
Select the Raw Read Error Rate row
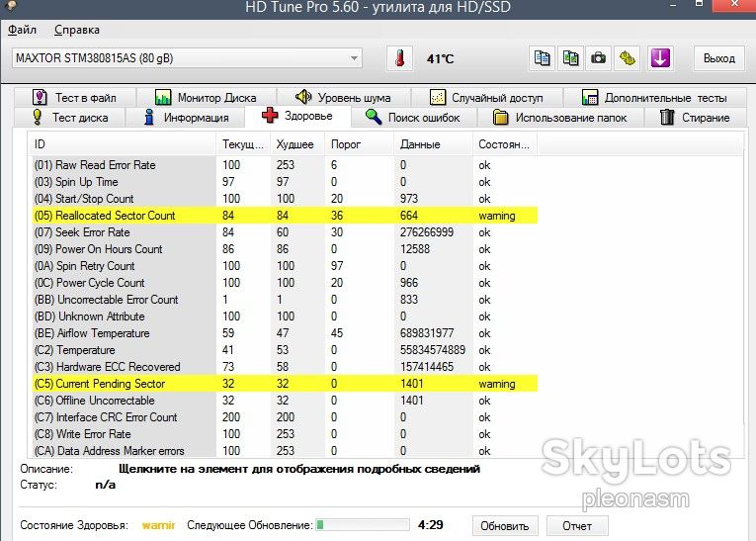pyautogui.click(x=283, y=165)
